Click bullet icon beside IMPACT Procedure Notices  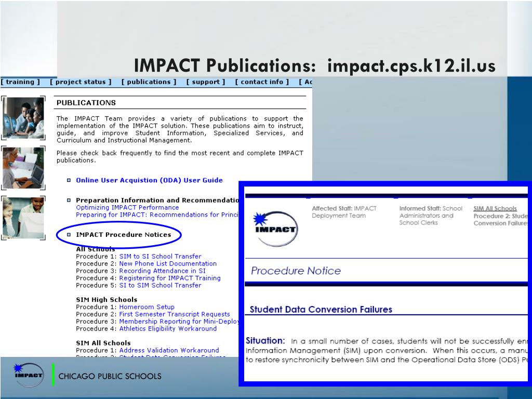click(x=69, y=234)
